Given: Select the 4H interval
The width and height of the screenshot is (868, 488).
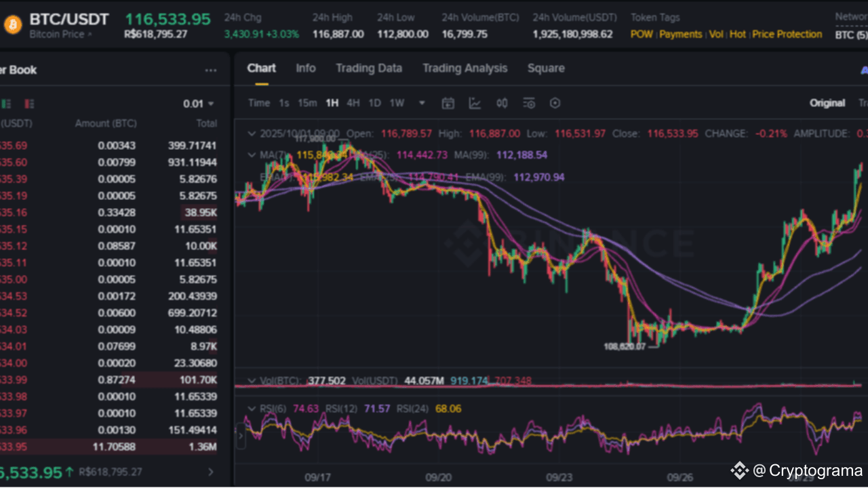Looking at the screenshot, I should (353, 103).
